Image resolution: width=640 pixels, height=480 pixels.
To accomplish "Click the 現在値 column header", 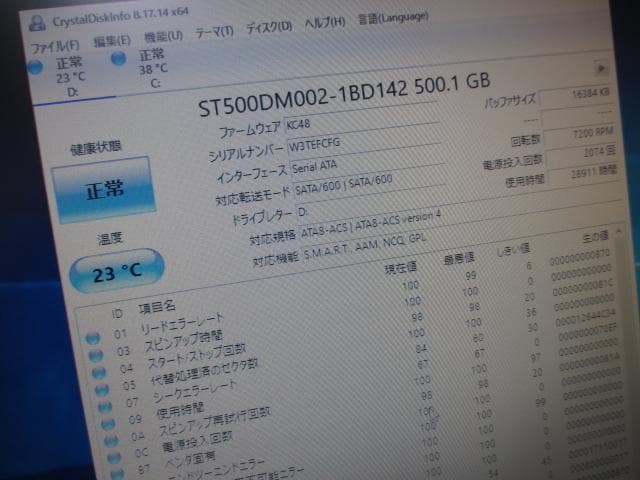I will [400, 268].
